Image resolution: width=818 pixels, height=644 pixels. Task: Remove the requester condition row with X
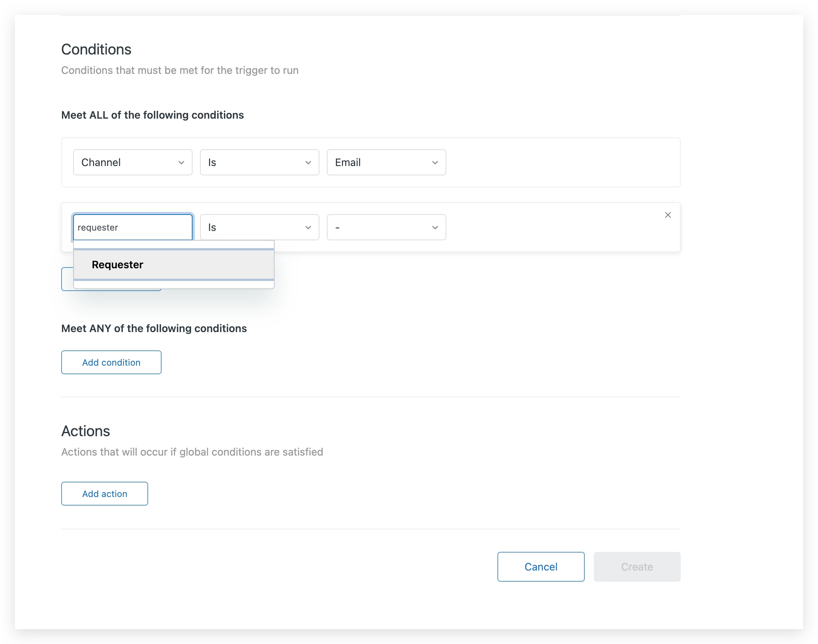[x=668, y=215]
